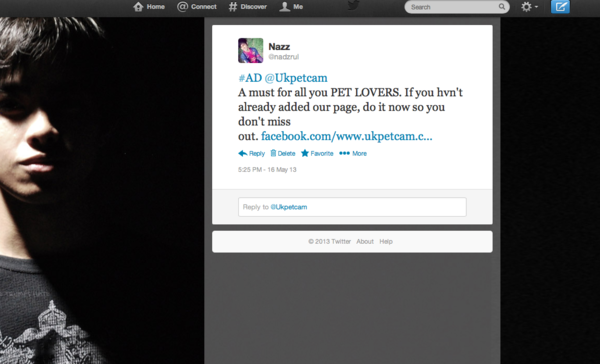Delete the tweet

point(283,153)
